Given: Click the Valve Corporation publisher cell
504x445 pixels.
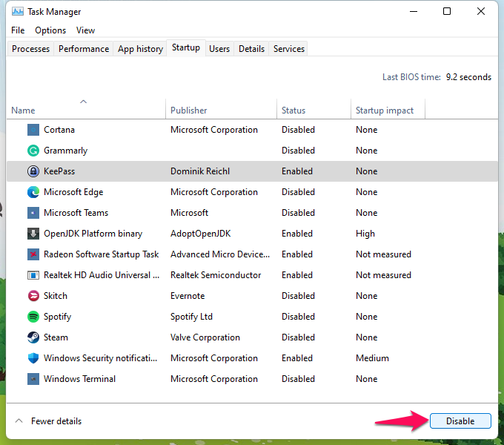Looking at the screenshot, I should (x=205, y=337).
